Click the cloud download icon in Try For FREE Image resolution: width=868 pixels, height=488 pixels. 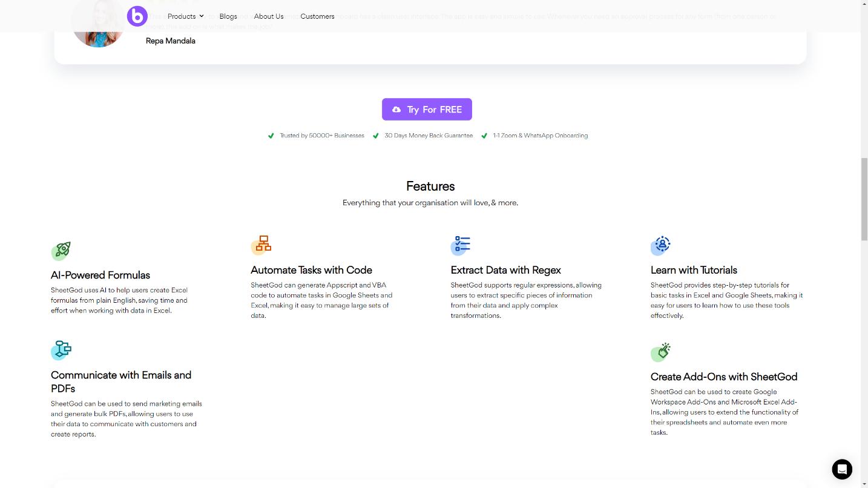(396, 110)
